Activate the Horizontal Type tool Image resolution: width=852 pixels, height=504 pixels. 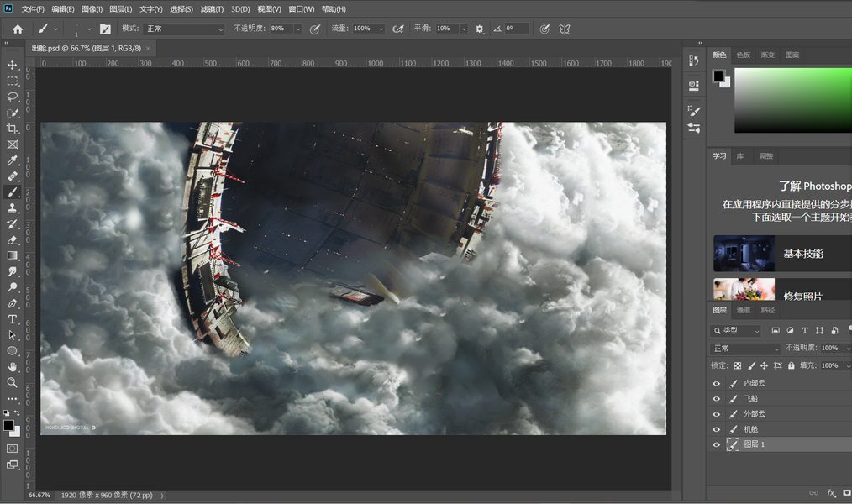(x=13, y=319)
